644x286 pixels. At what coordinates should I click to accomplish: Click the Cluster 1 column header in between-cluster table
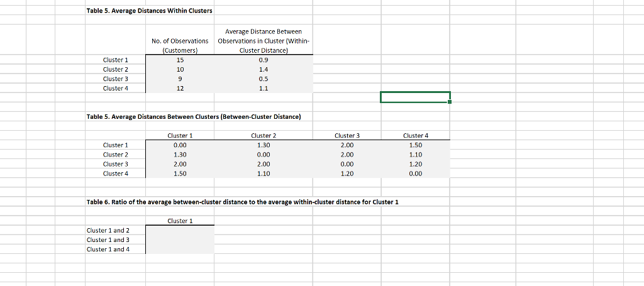click(x=180, y=135)
